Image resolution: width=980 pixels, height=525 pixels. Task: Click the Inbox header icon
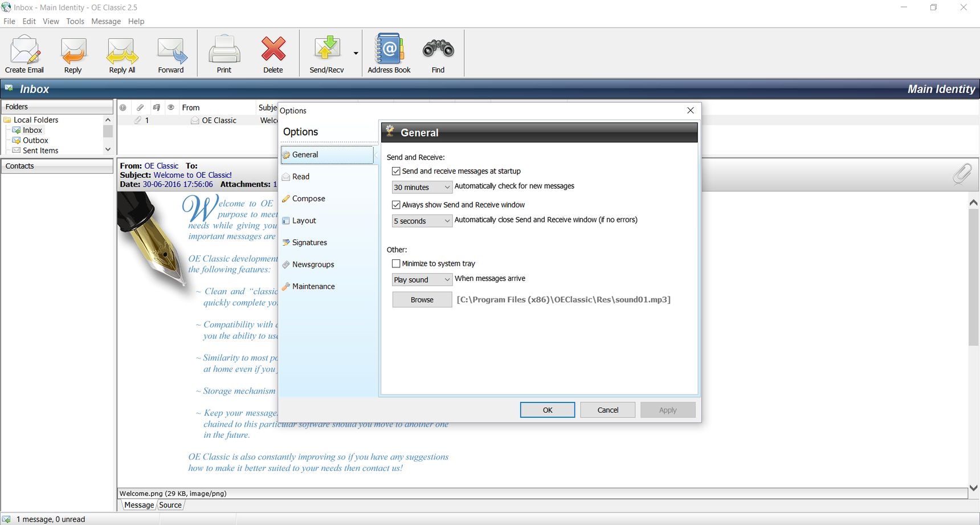coord(9,88)
